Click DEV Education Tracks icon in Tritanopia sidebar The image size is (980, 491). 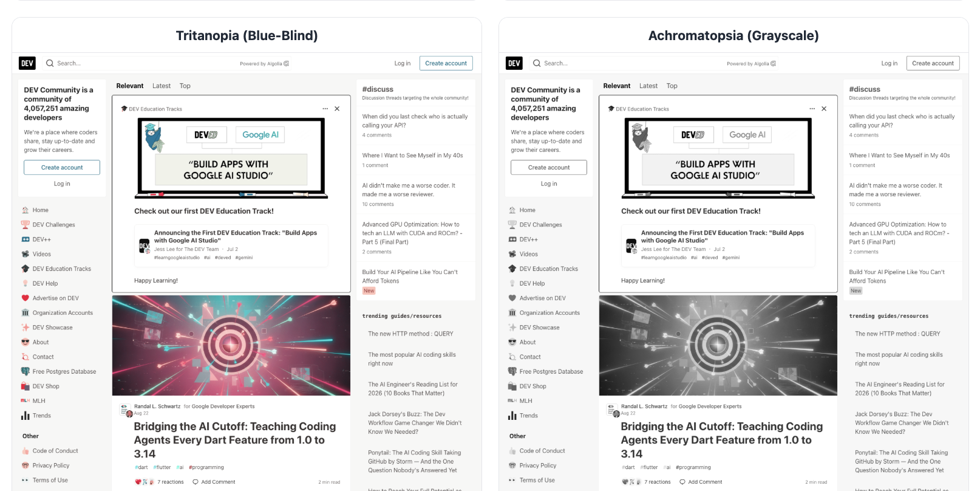point(26,269)
